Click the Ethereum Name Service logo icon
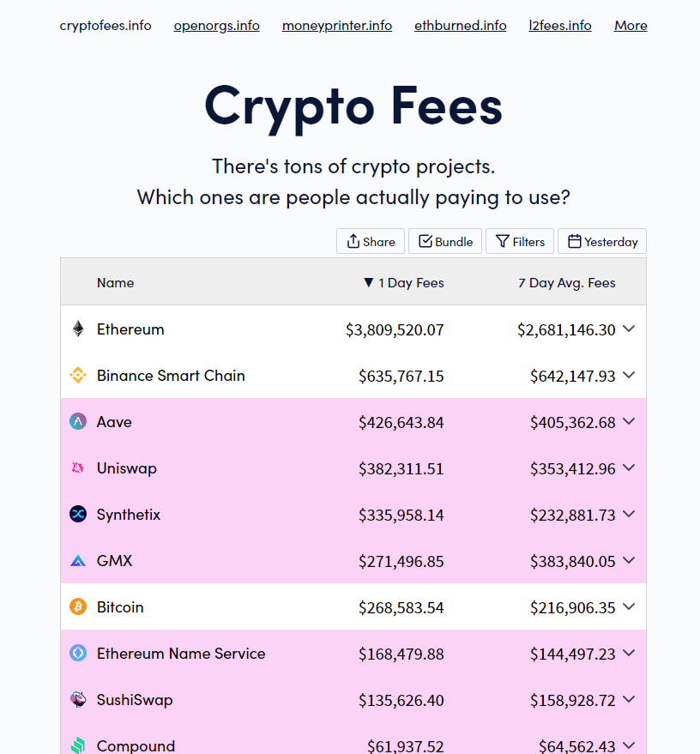This screenshot has height=754, width=700. [x=78, y=653]
